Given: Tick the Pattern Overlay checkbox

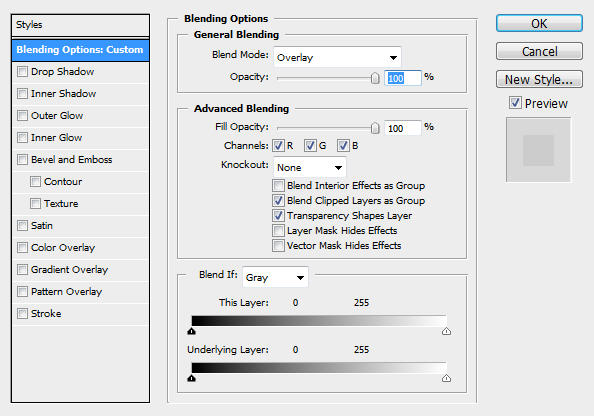Looking at the screenshot, I should pyautogui.click(x=22, y=291).
